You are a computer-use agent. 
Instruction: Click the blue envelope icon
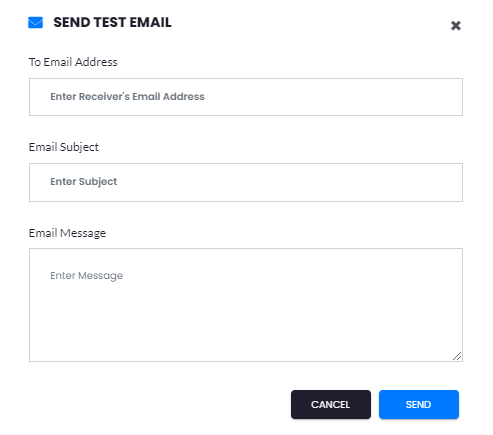click(35, 23)
